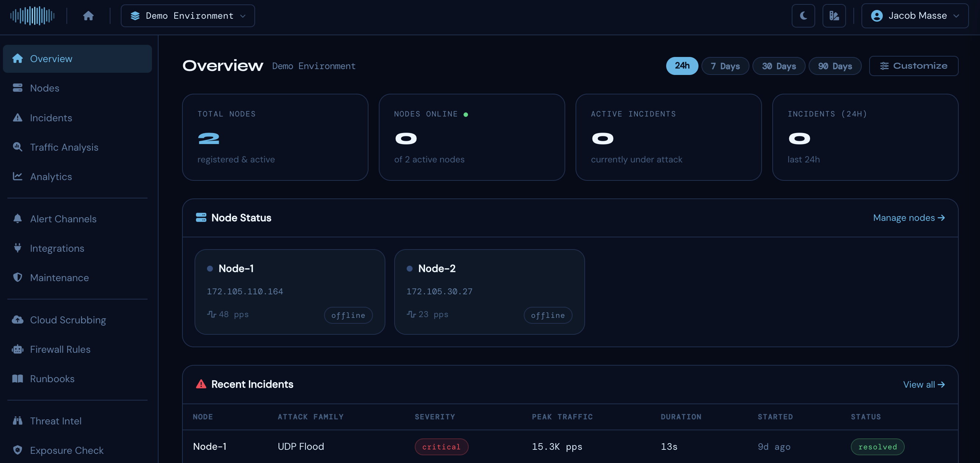Click the Alert Channels bell icon
The image size is (980, 463).
(18, 219)
